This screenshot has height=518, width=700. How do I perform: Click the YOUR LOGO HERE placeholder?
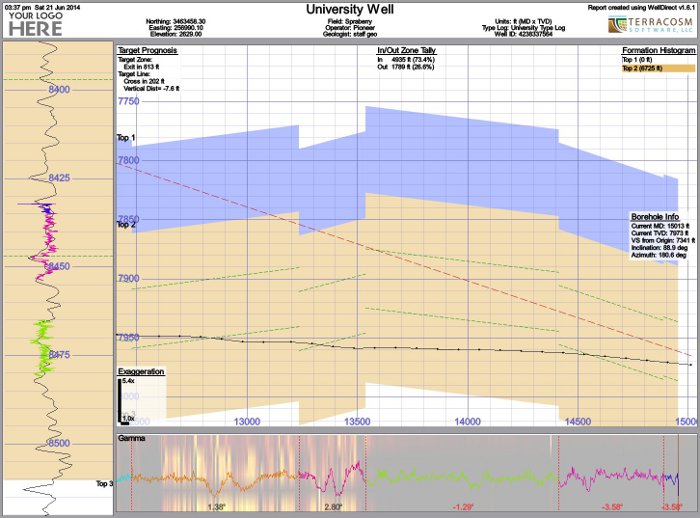(36, 24)
